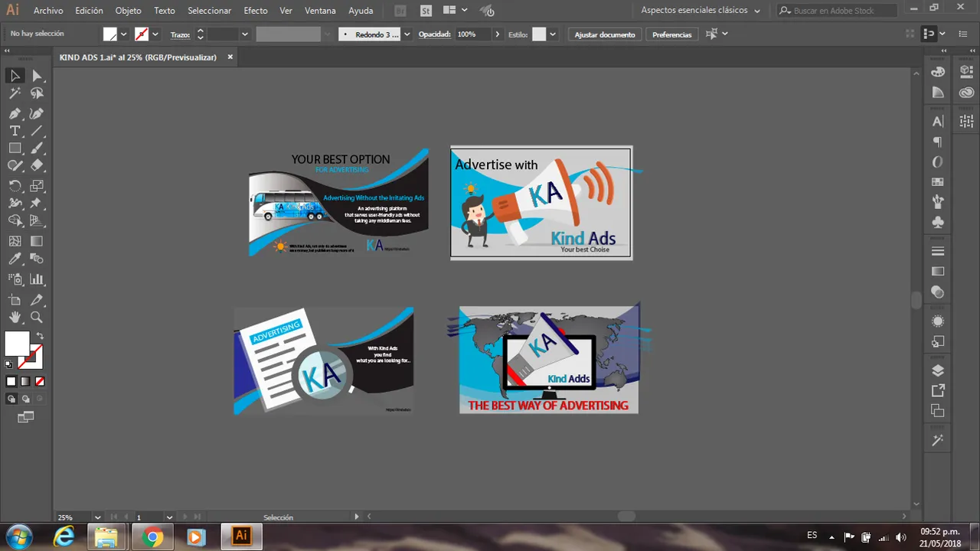980x551 pixels.
Task: Select the Rectangle tool
Action: click(15, 148)
